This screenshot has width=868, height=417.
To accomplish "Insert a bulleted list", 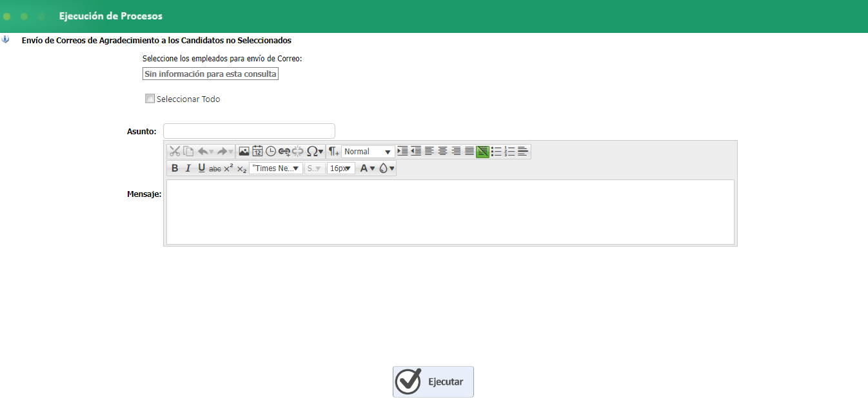I will [x=497, y=152].
